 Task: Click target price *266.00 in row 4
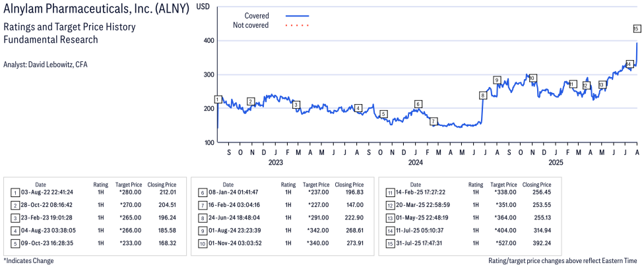(x=131, y=231)
